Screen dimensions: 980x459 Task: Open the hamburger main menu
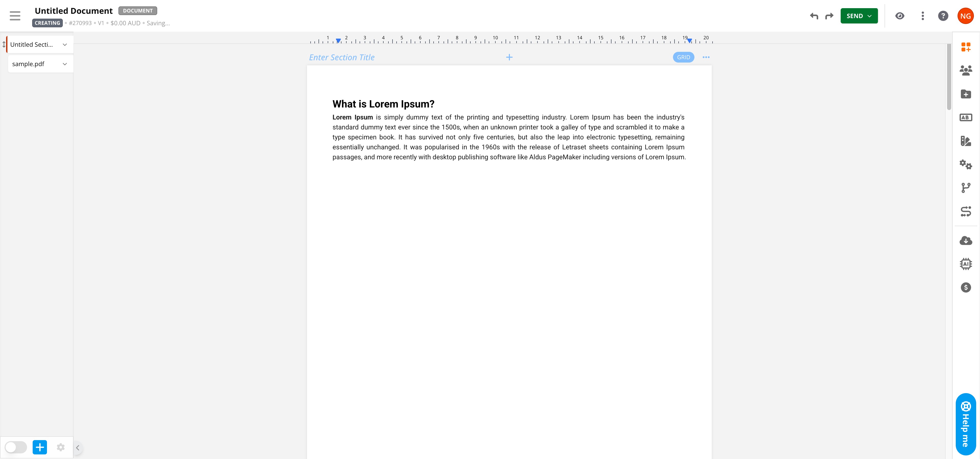(15, 16)
